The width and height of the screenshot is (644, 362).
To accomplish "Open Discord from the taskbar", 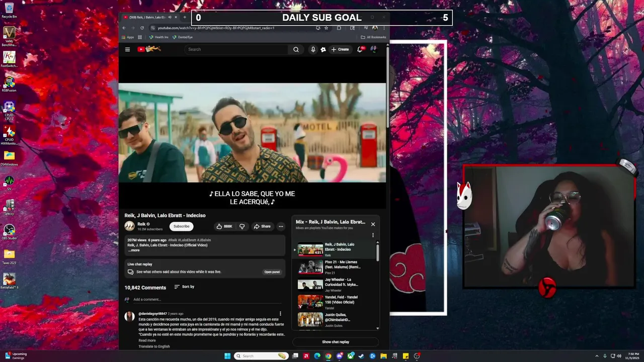I will [x=339, y=356].
